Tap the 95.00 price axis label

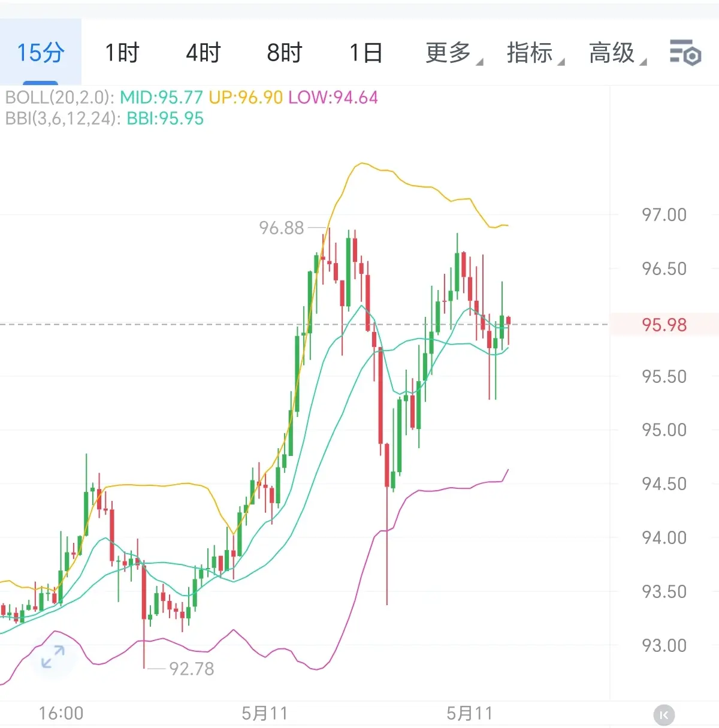(x=664, y=430)
